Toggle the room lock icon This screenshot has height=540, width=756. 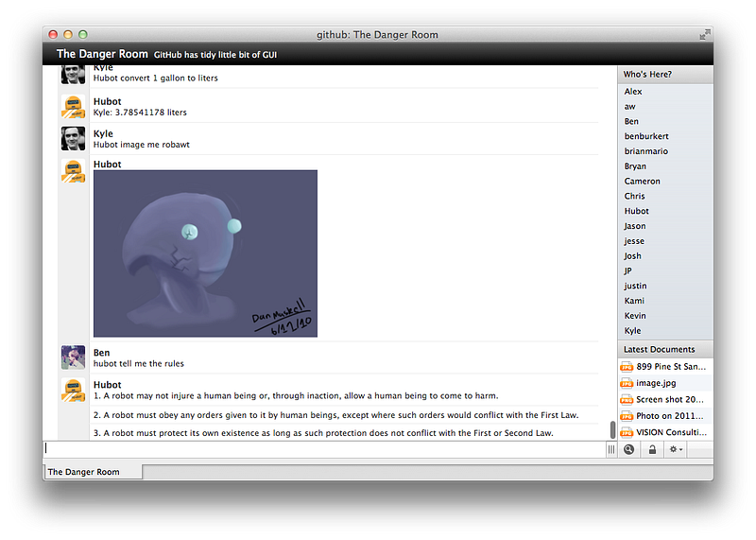pyautogui.click(x=652, y=450)
